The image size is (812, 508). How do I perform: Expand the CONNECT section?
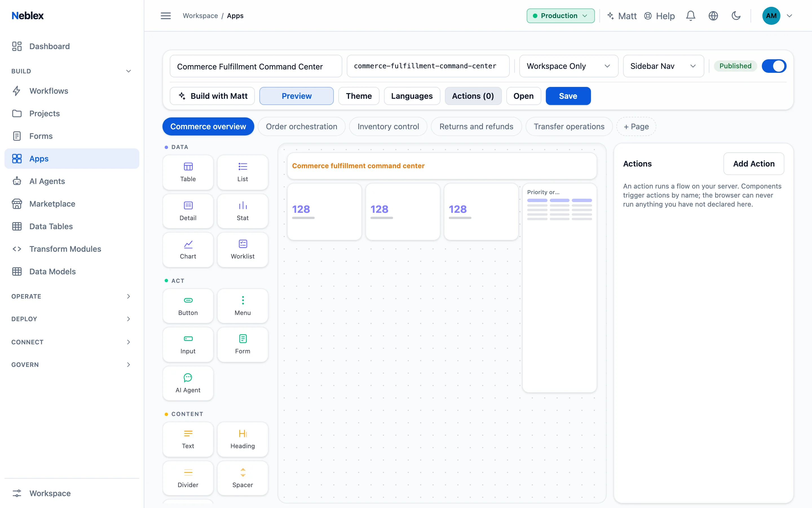[x=71, y=342]
